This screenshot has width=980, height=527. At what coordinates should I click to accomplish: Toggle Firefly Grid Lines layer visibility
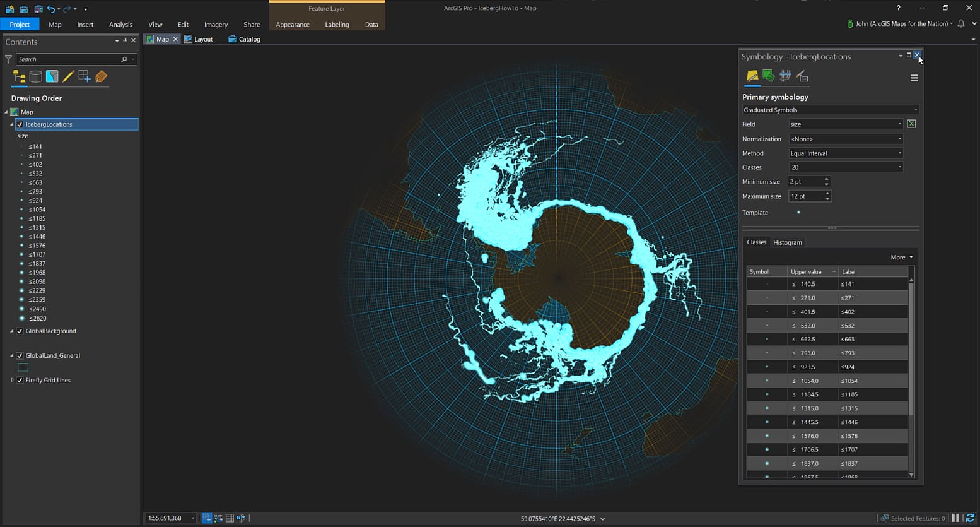[x=20, y=381]
